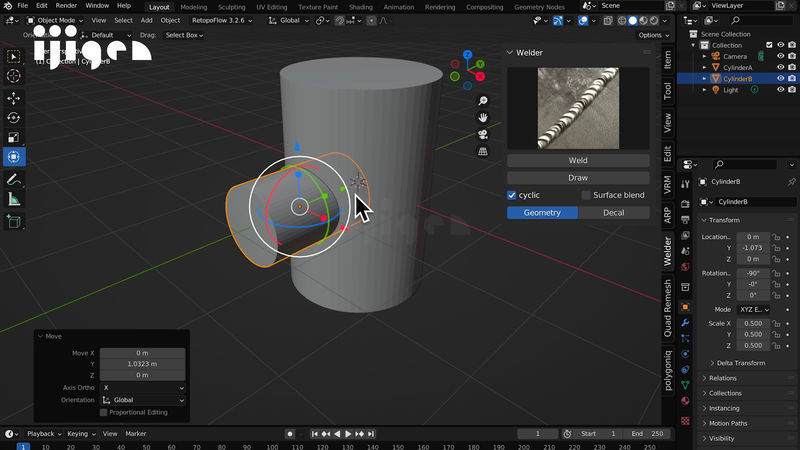
Task: Switch to the Sculpting workspace tab
Action: point(231,7)
